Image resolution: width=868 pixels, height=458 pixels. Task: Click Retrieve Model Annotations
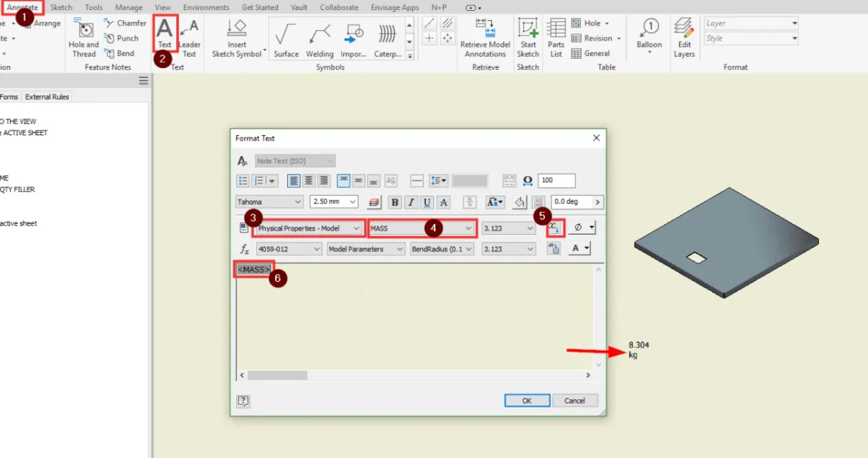[x=485, y=39]
